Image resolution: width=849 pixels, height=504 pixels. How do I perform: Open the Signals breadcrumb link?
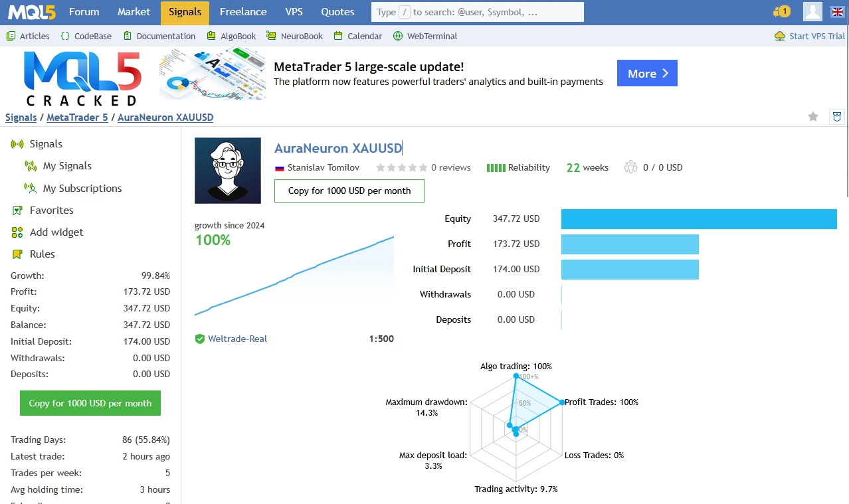[x=21, y=118]
